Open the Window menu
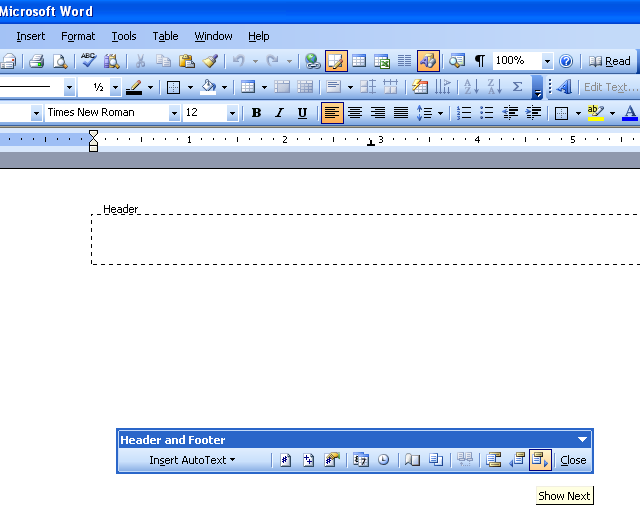Viewport: 640px width, 529px height. [213, 36]
